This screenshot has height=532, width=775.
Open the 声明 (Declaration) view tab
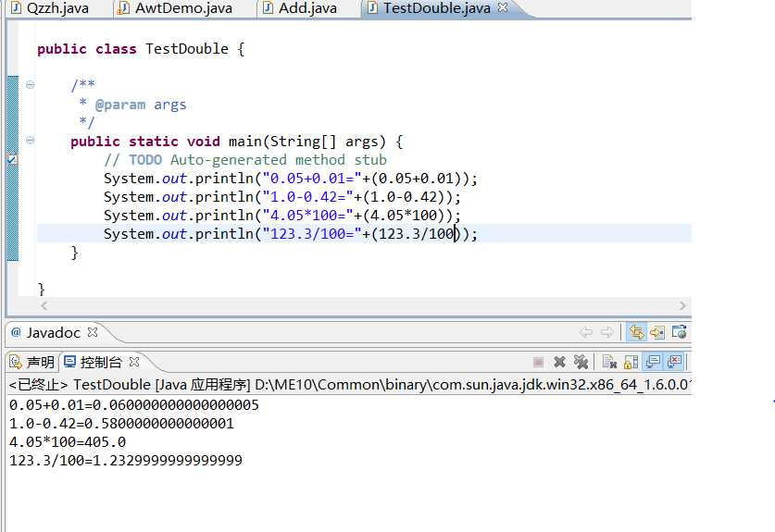click(32, 362)
